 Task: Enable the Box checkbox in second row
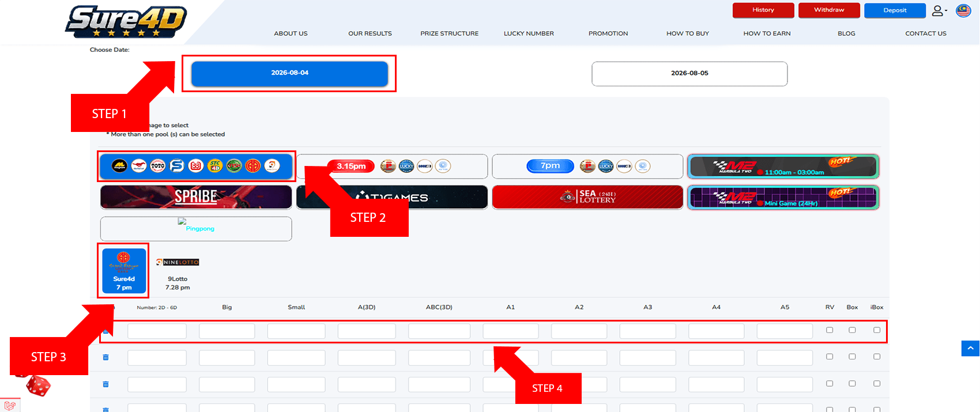click(852, 357)
